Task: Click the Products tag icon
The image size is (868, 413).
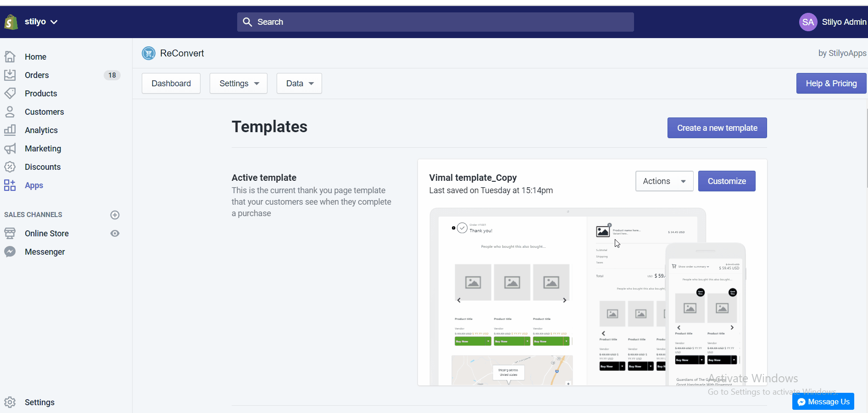Action: coord(10,94)
